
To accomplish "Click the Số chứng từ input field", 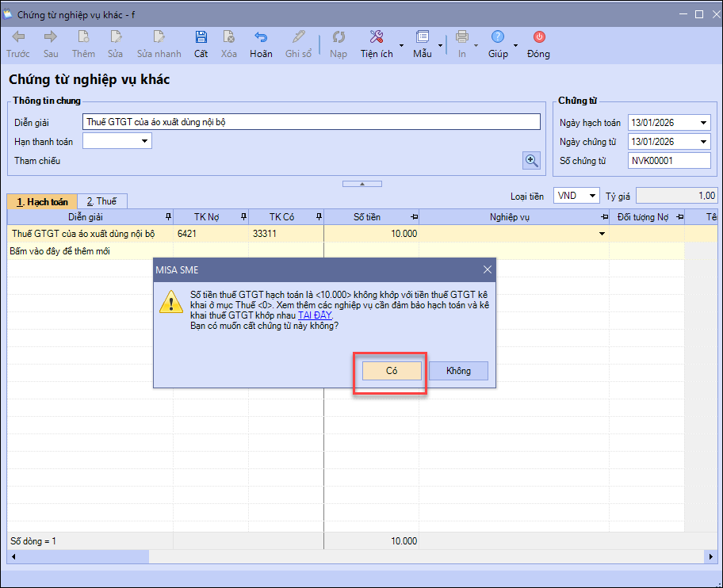I will point(669,161).
